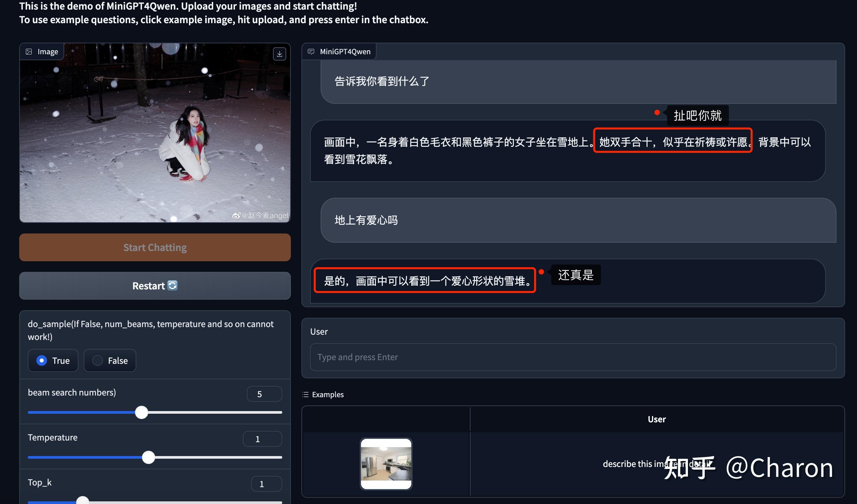Adjust the Temperature slider

(x=149, y=457)
